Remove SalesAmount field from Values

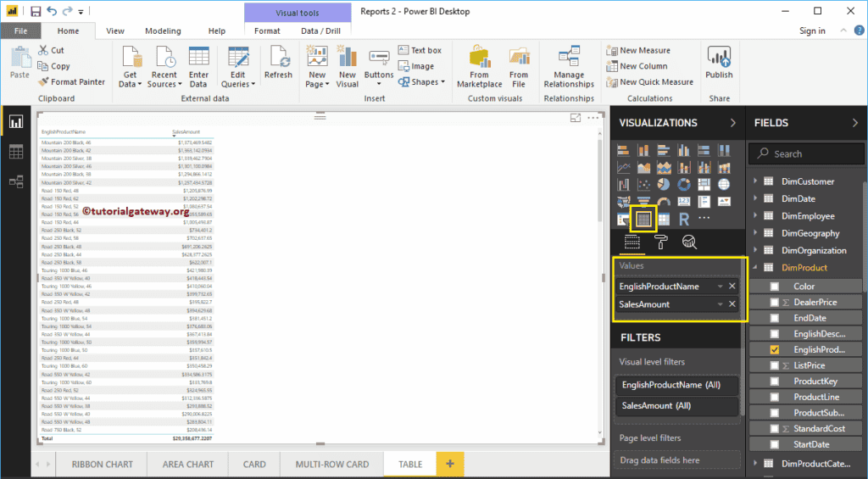click(x=732, y=304)
